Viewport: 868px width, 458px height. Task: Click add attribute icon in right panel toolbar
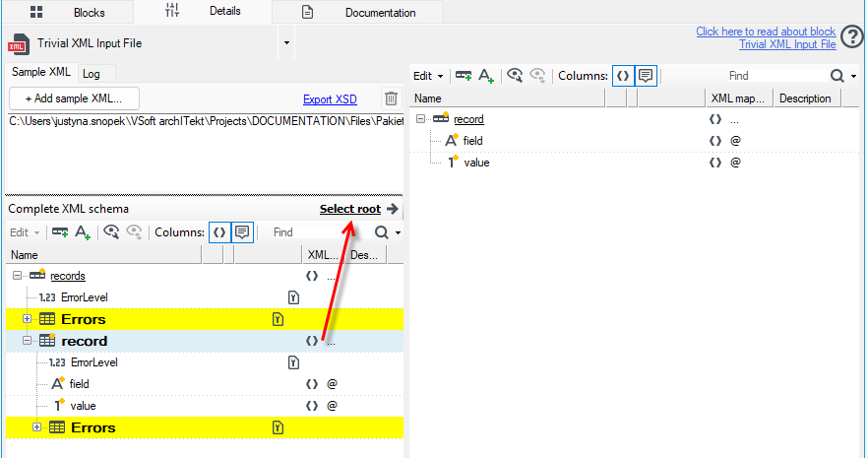[x=485, y=76]
